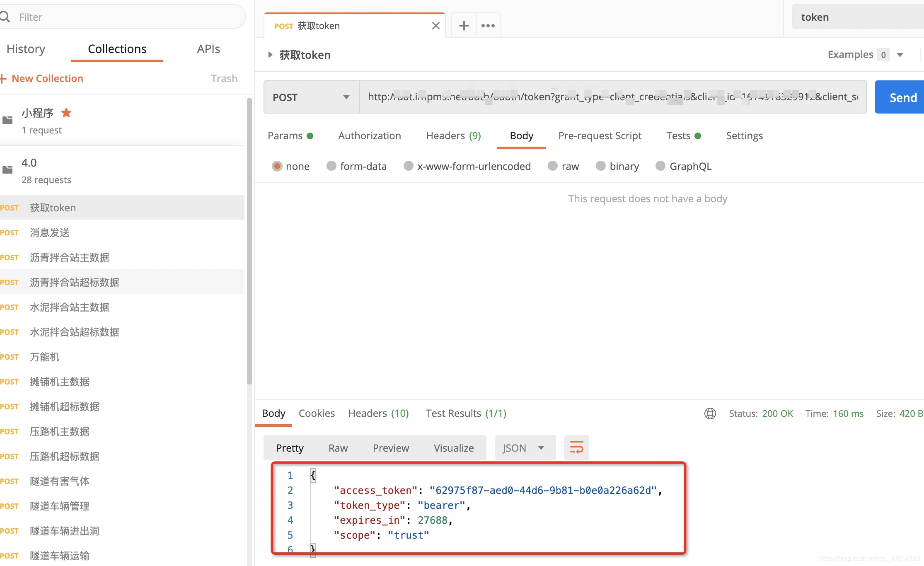Click New Collection link

47,78
